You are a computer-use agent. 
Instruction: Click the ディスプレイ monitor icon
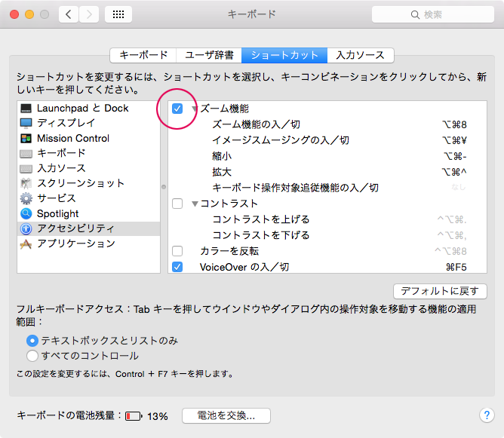tap(26, 123)
